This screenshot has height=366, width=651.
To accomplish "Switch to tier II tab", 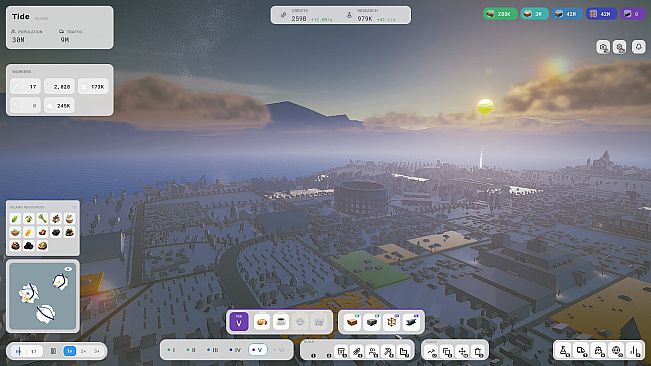I will [191, 350].
